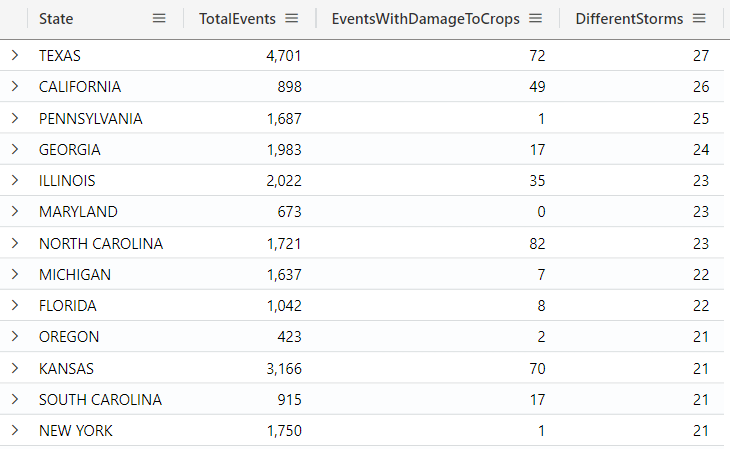Click the 1,750 TotalEvents value
Screen dimensions: 730x449
[284, 431]
